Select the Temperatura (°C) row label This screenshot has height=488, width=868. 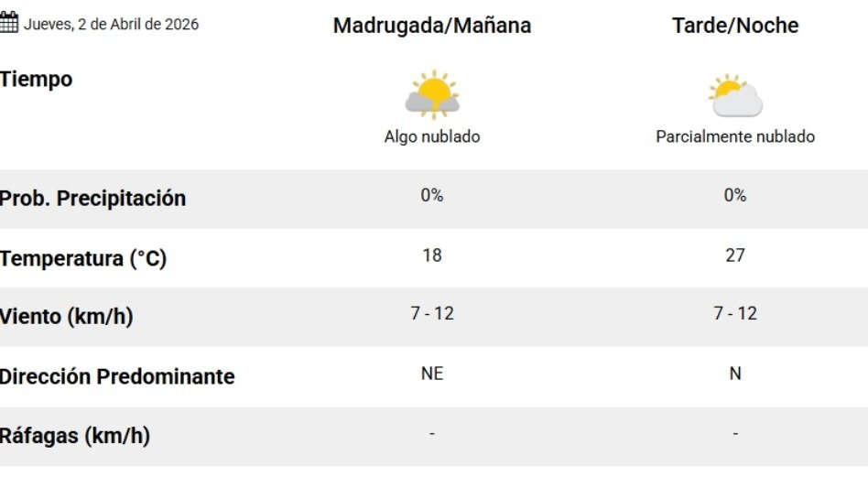(x=83, y=259)
